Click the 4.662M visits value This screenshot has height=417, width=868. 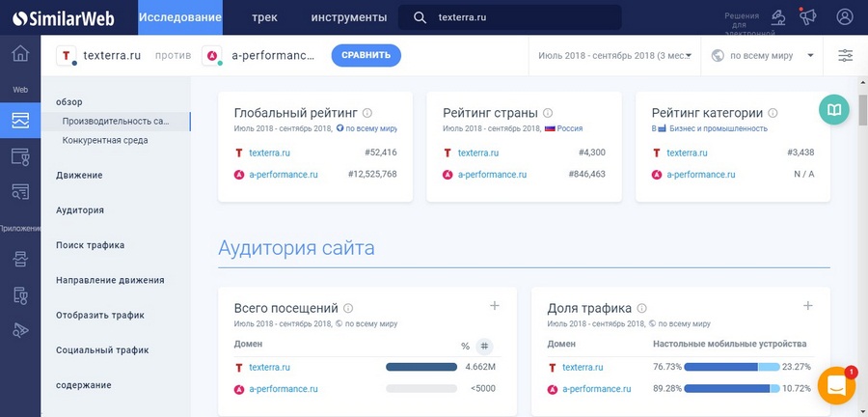(480, 367)
